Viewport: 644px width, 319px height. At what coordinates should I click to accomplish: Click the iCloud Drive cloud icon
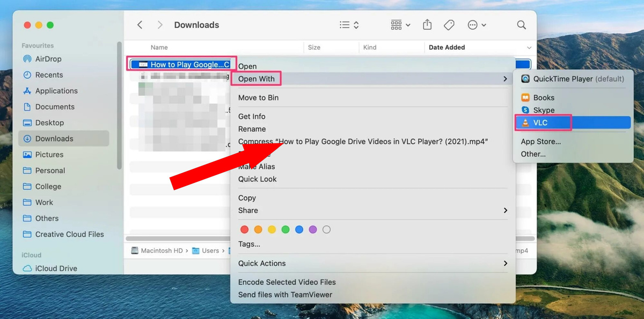[27, 268]
